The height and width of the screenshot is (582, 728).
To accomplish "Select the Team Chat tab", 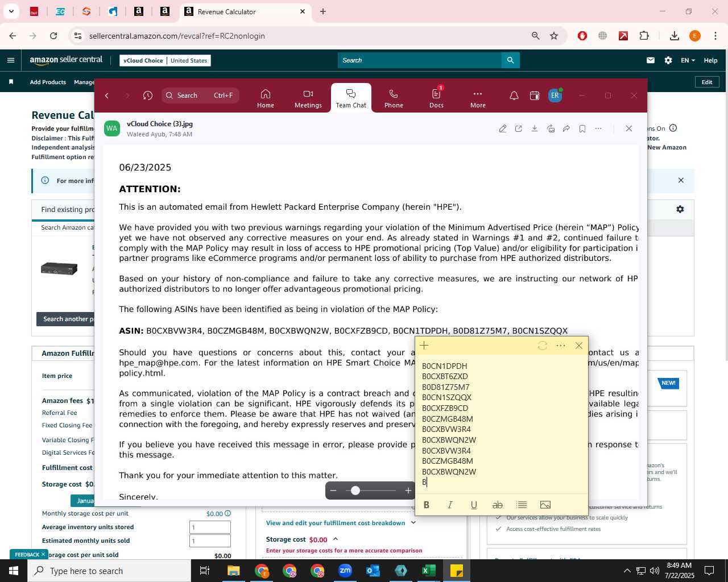I will click(x=351, y=98).
